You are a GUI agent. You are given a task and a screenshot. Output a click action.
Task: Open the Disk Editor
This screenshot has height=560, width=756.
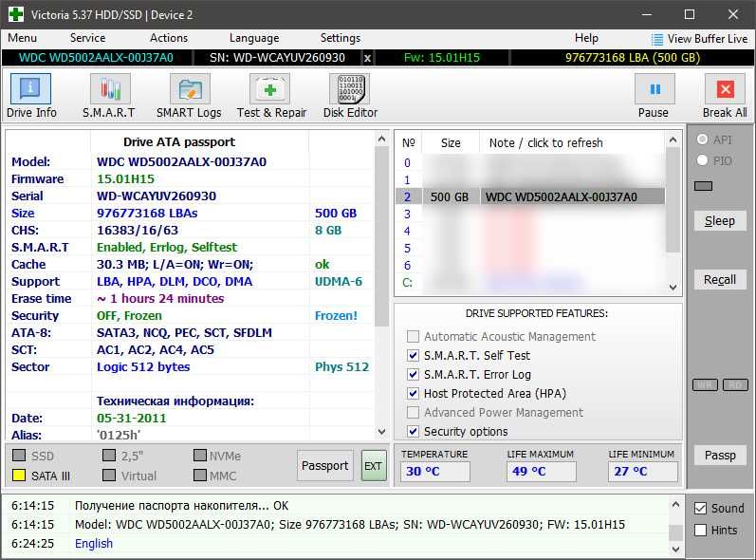click(x=350, y=89)
